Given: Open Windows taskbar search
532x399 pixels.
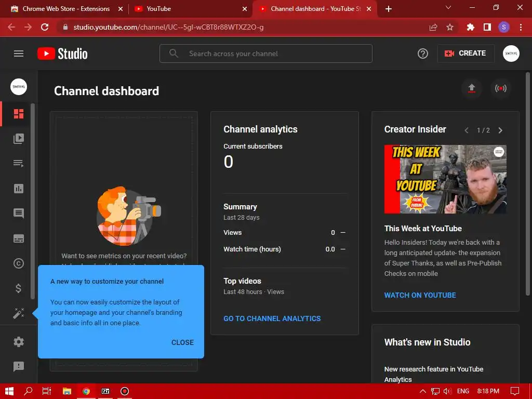Looking at the screenshot, I should [28, 391].
